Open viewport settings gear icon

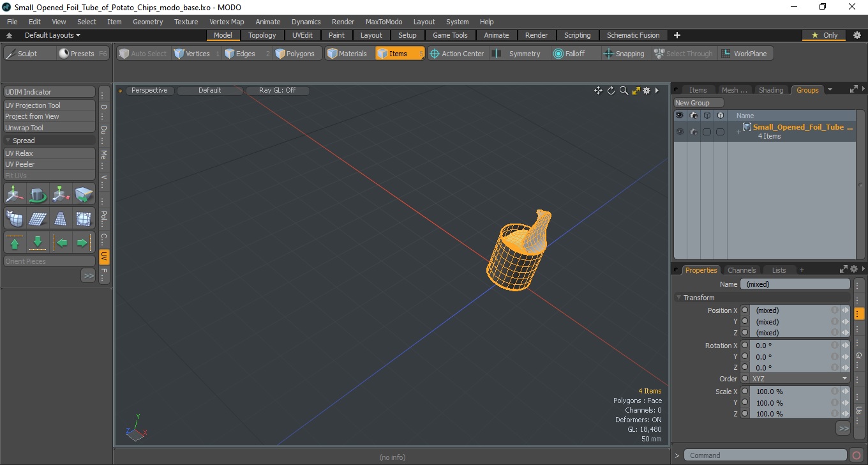pos(647,91)
